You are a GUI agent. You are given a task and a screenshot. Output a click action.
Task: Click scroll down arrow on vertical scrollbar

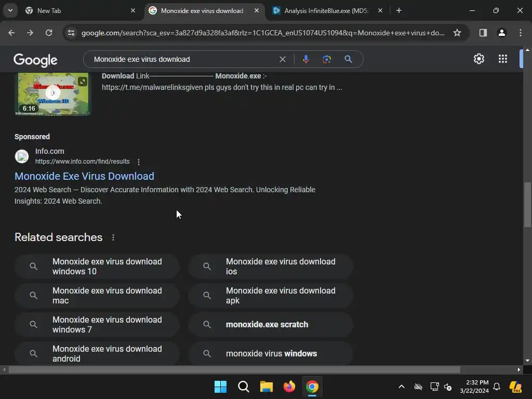[527, 361]
